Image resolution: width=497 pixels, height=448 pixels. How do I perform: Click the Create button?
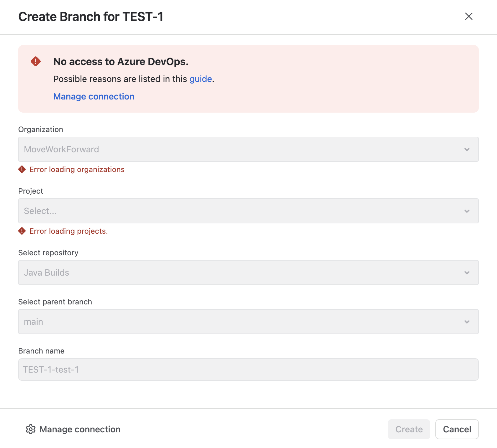[409, 429]
